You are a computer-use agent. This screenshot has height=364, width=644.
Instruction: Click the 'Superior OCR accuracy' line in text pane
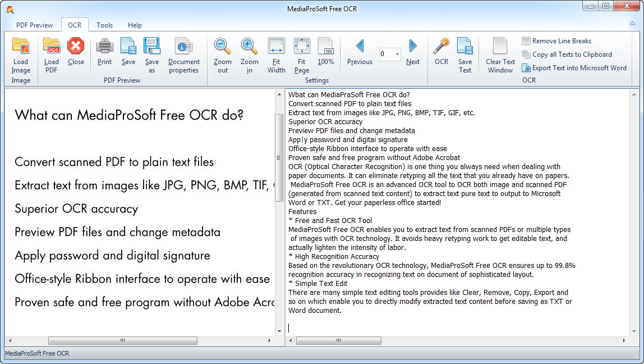pyautogui.click(x=325, y=122)
